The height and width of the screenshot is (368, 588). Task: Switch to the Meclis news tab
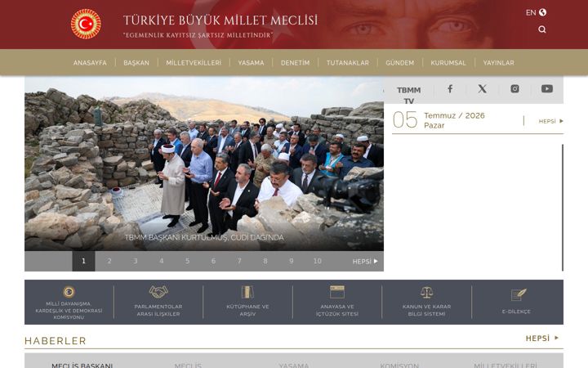click(x=188, y=365)
